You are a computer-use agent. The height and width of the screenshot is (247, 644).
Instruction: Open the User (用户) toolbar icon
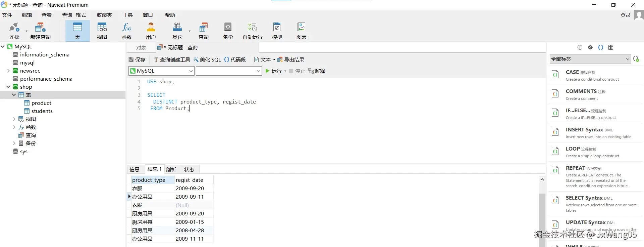pos(151,31)
